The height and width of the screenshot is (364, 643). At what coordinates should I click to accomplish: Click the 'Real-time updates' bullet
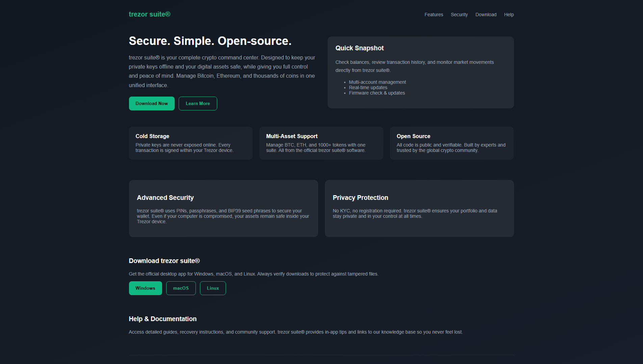368,87
